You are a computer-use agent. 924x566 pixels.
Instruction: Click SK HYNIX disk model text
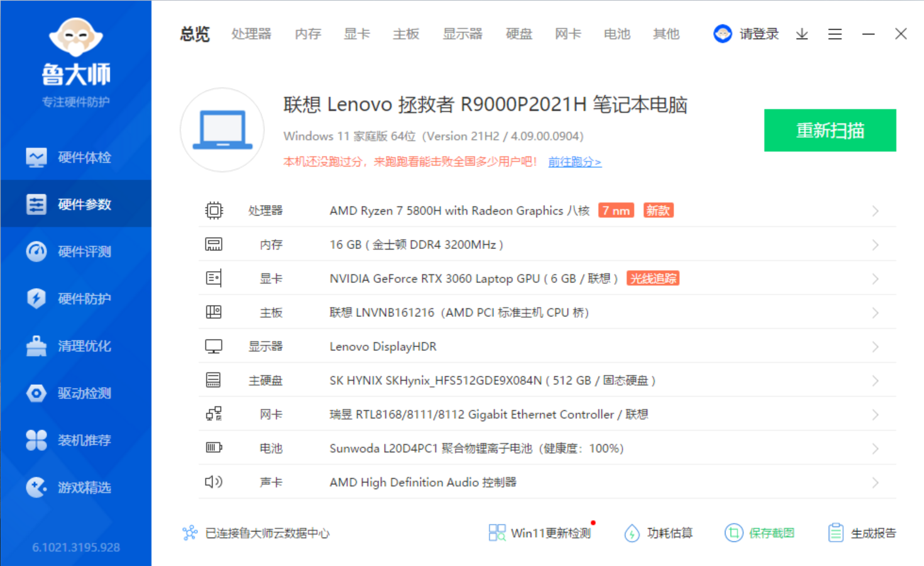pos(492,380)
